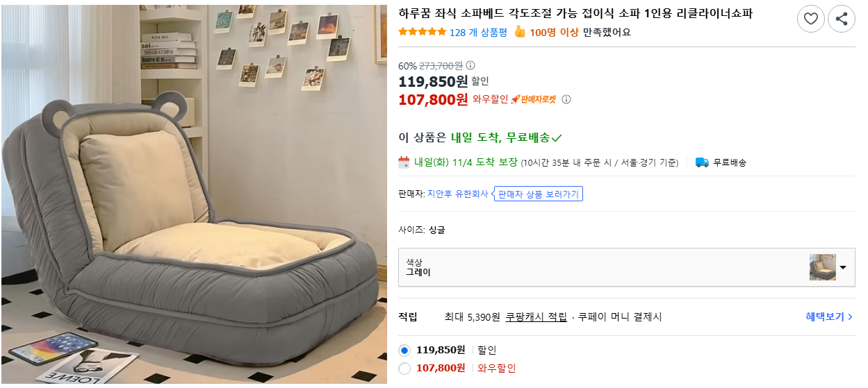Expand color options with the dropdown arrow

(x=843, y=267)
